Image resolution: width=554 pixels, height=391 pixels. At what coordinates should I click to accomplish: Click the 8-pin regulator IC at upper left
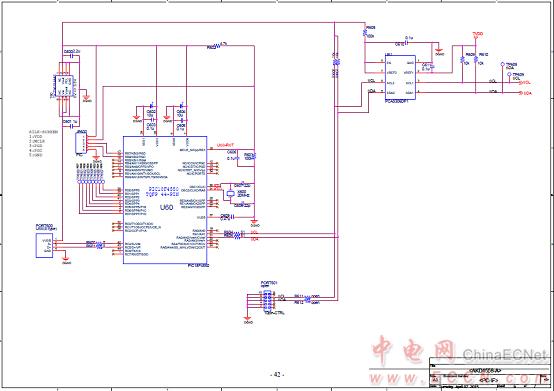click(x=63, y=85)
